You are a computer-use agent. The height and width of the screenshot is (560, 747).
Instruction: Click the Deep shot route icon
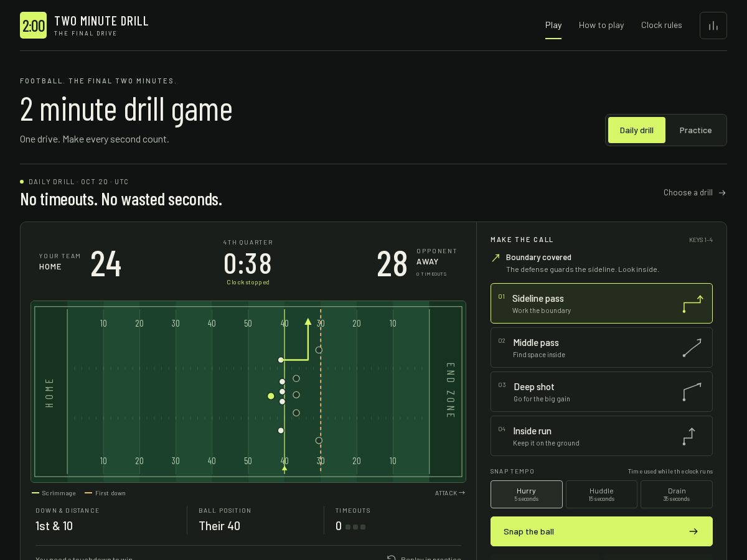(x=692, y=392)
